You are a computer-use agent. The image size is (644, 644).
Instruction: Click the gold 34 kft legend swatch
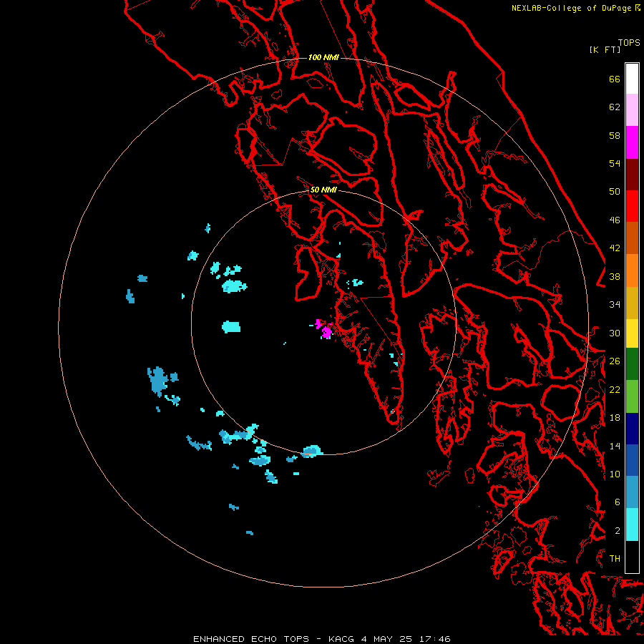[x=632, y=303]
